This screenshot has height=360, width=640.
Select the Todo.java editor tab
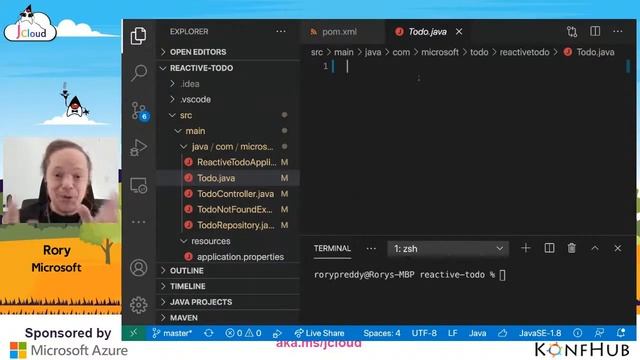pos(428,31)
